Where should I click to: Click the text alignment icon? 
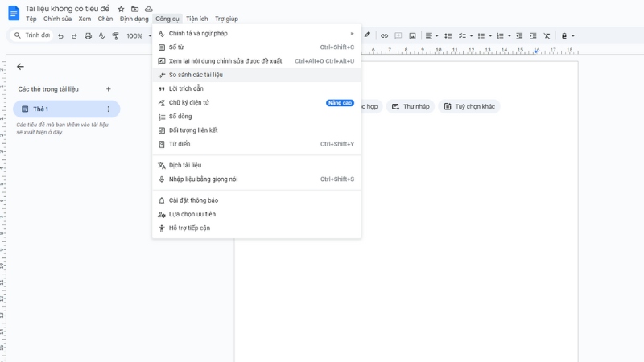pos(429,36)
